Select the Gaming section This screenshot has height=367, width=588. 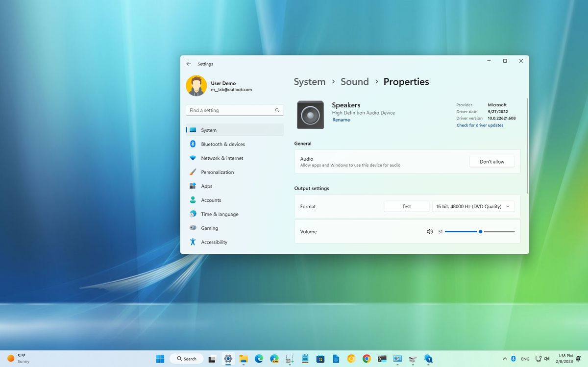(209, 228)
